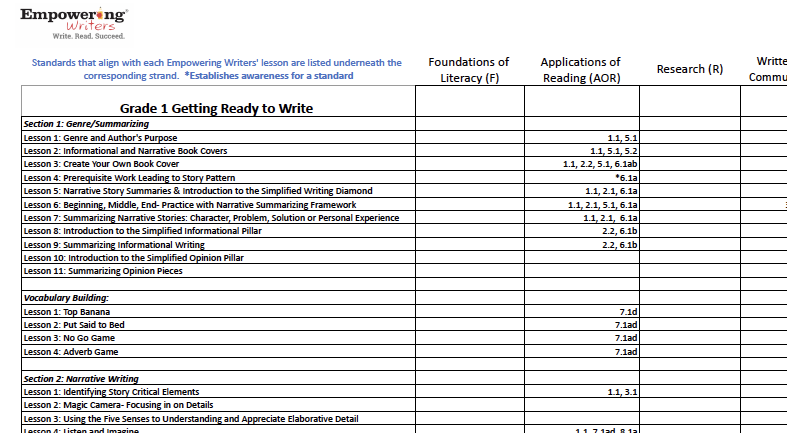Click the Empowering Writers logo
The width and height of the screenshot is (787, 433).
coord(74,19)
